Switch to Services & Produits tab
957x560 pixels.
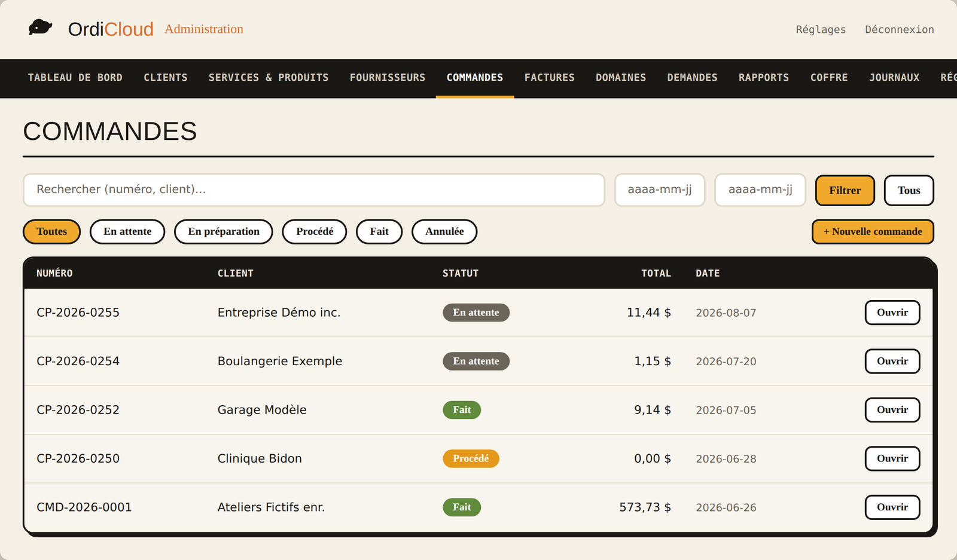pos(269,78)
